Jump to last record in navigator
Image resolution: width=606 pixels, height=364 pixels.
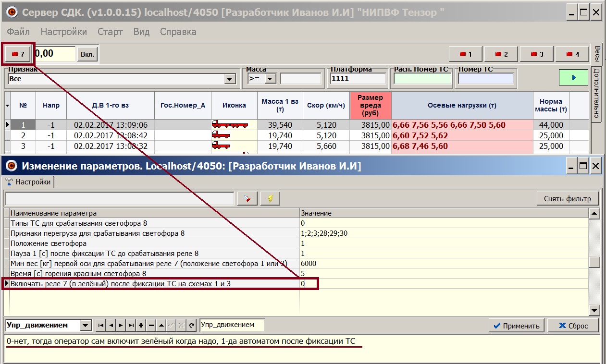coord(131,326)
